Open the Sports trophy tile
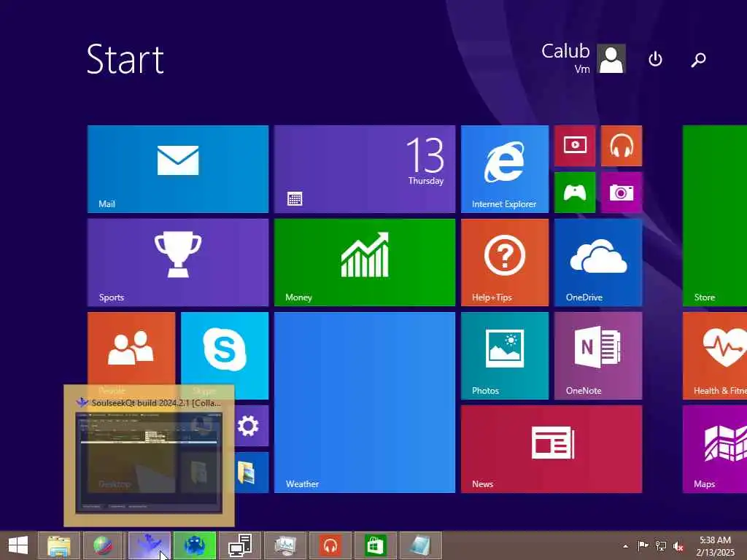 pos(178,262)
